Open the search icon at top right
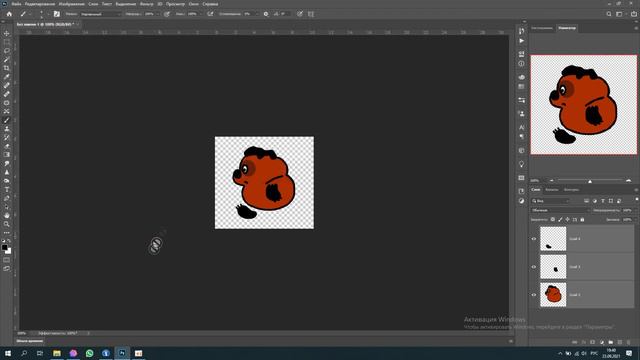 (609, 14)
